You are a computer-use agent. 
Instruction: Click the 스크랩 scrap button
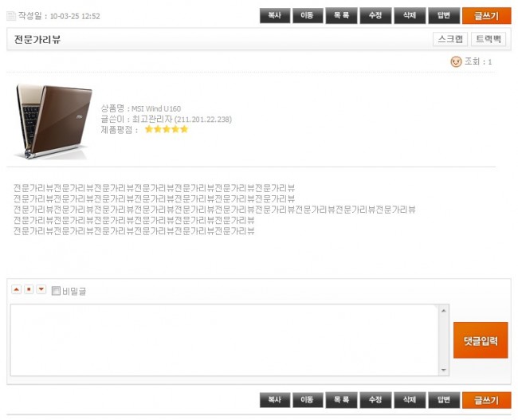(450, 39)
